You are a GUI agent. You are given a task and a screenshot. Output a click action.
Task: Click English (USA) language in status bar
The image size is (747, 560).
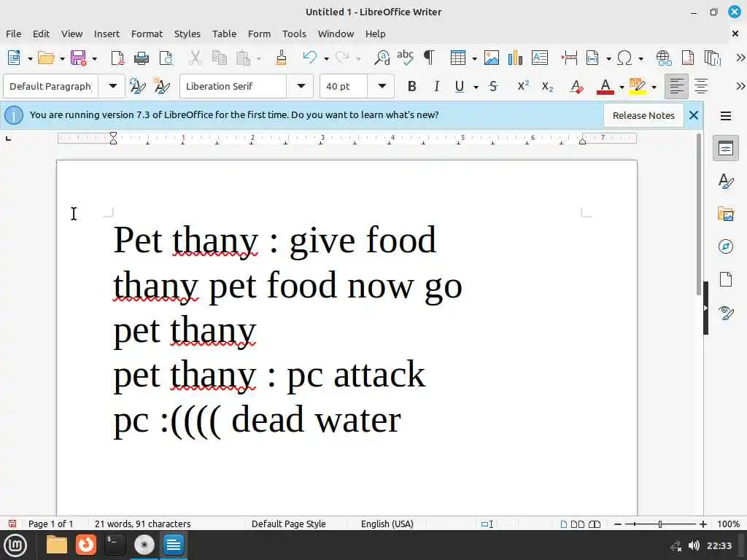pyautogui.click(x=387, y=524)
